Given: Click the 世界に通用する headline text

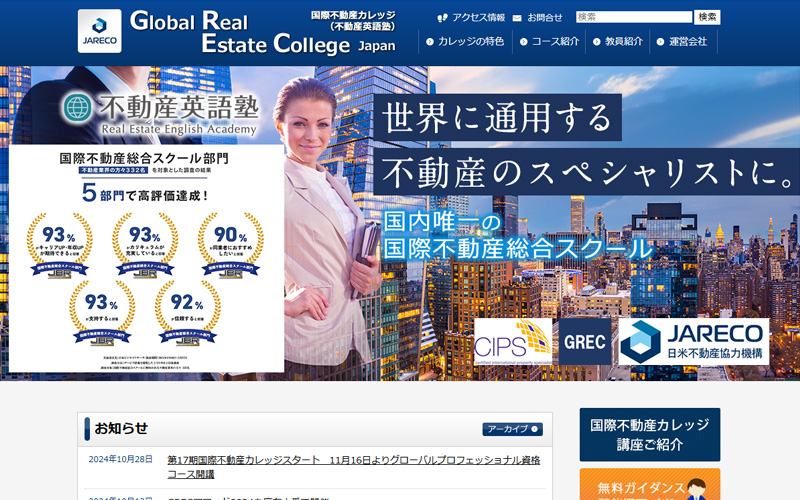Looking at the screenshot, I should point(497,117).
